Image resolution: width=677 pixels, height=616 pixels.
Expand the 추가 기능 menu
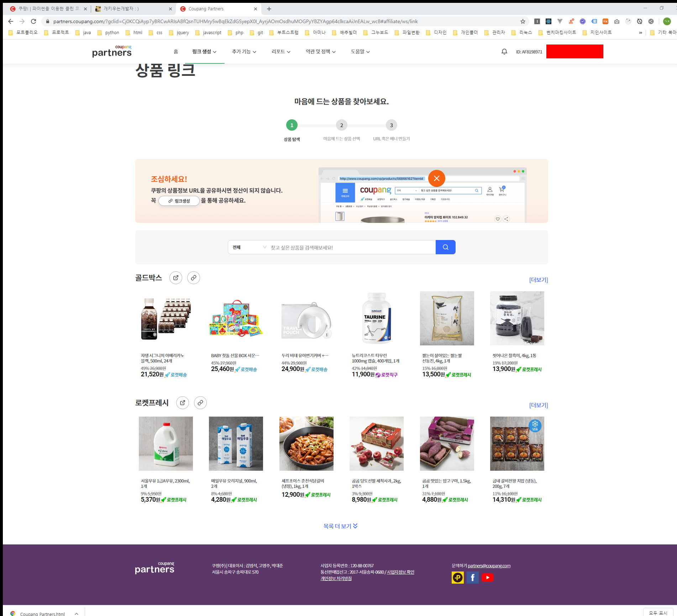click(244, 52)
